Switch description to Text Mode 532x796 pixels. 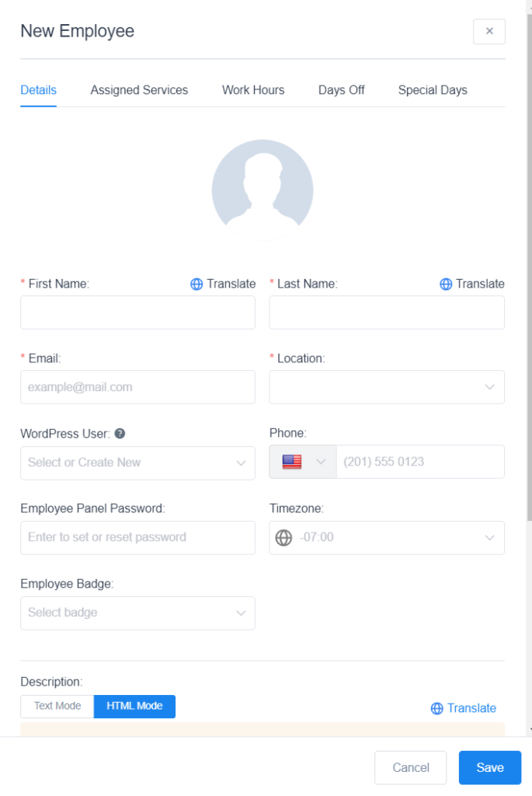[x=57, y=706]
